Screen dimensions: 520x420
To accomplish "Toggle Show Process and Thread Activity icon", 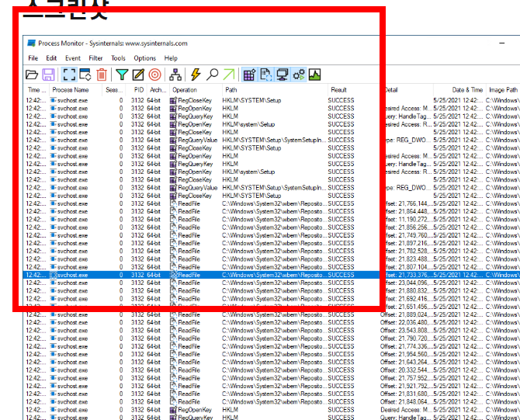I will tap(299, 75).
